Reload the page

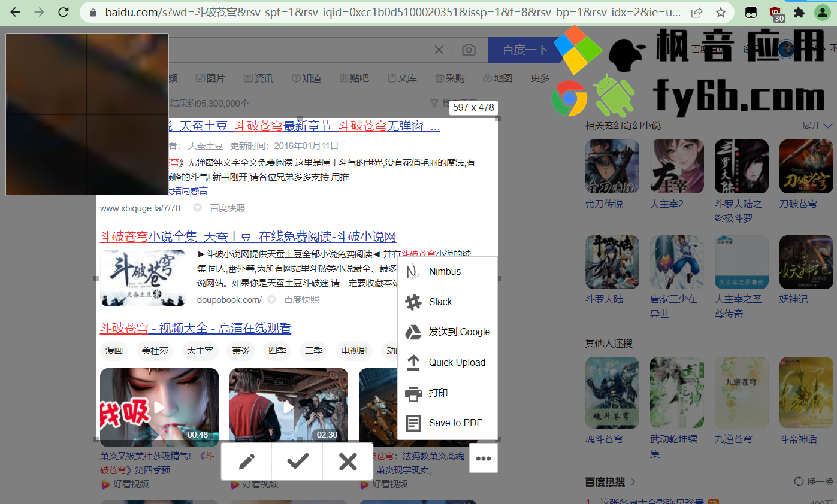click(62, 12)
